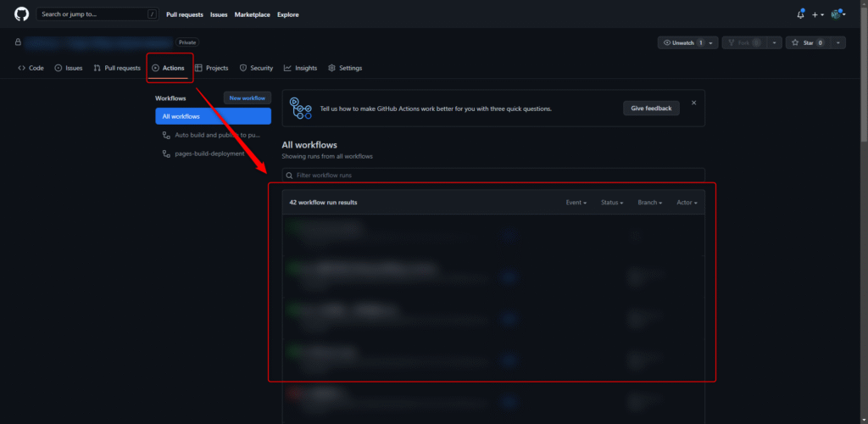Expand the Event filter dropdown
The height and width of the screenshot is (424, 868).
point(576,203)
